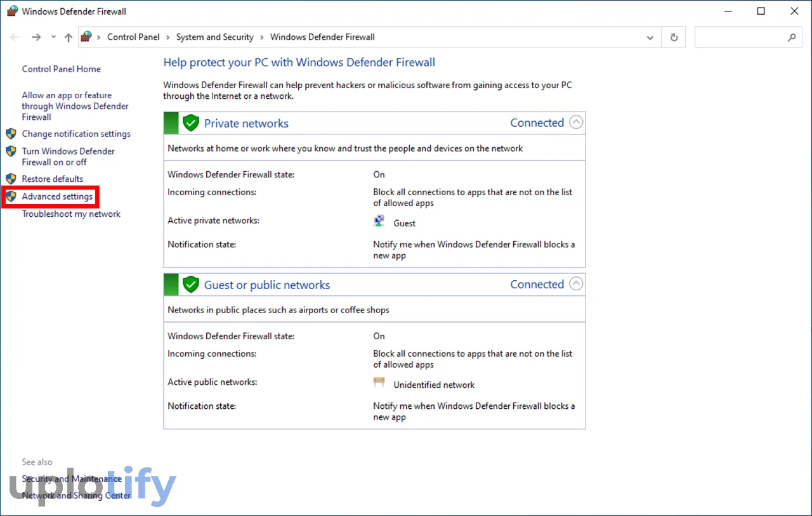This screenshot has width=812, height=516.
Task: Click the Guest network computer icon
Action: click(379, 221)
